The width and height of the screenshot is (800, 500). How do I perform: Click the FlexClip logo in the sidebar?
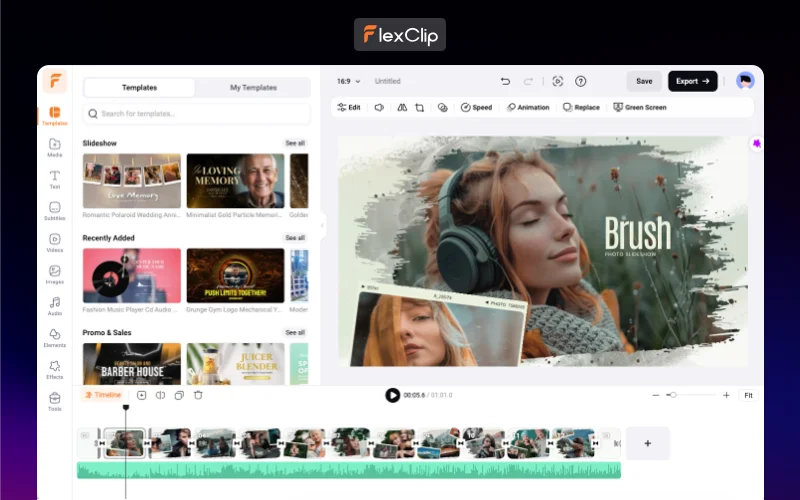55,81
